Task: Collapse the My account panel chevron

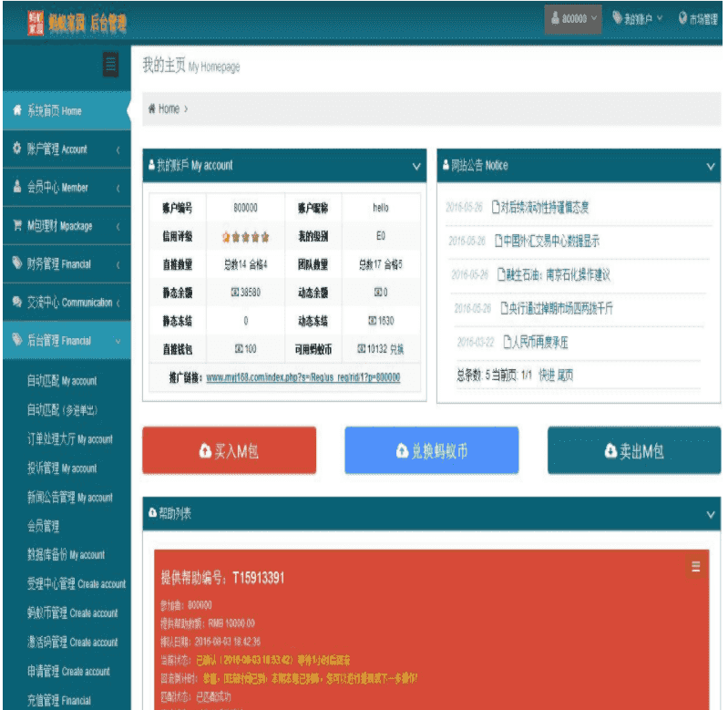Action: tap(416, 166)
